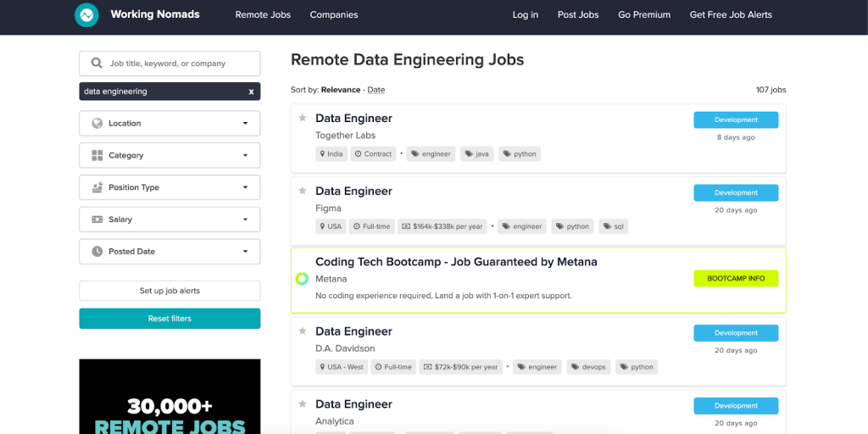Open Remote Jobs in the navigation
This screenshot has width=868, height=434.
(263, 15)
